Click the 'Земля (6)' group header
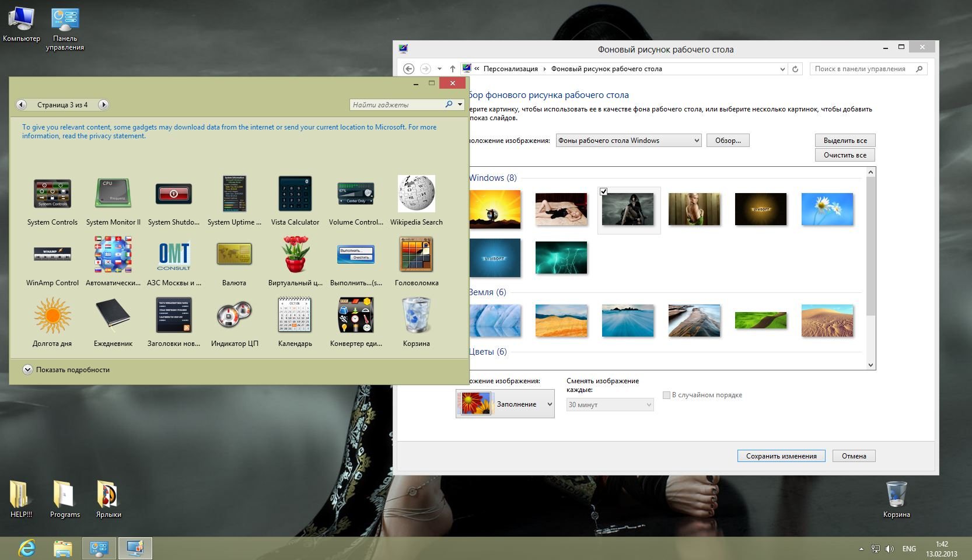Screen dimensions: 972x560 pyautogui.click(x=488, y=292)
